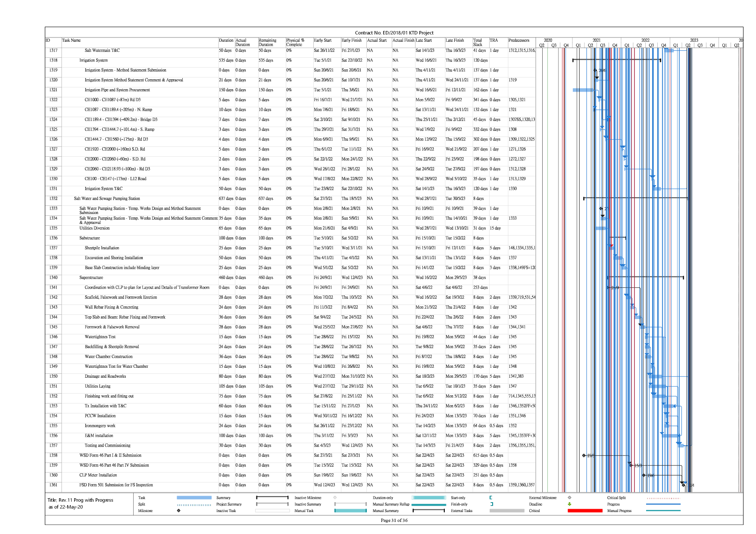Click the green Deadline arrow legend icon
The width and height of the screenshot is (756, 534).
point(569,504)
